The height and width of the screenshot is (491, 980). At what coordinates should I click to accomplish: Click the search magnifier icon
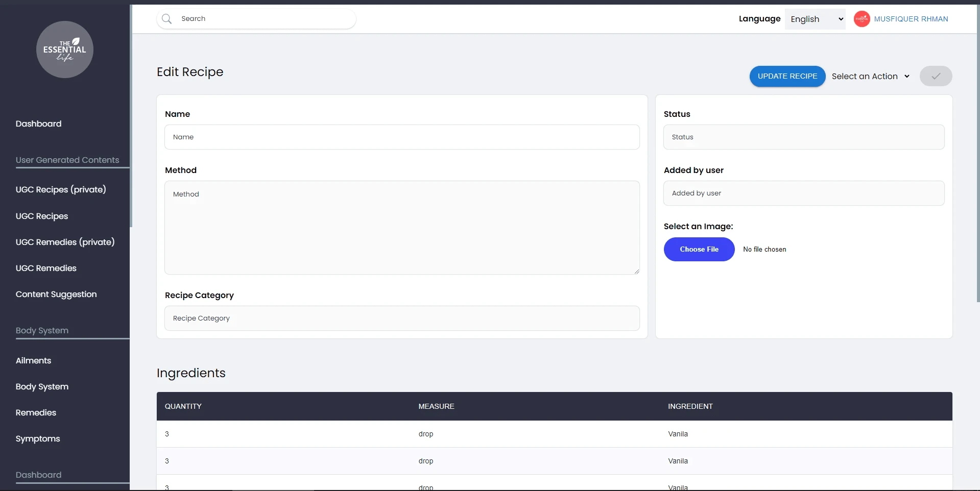pyautogui.click(x=166, y=19)
